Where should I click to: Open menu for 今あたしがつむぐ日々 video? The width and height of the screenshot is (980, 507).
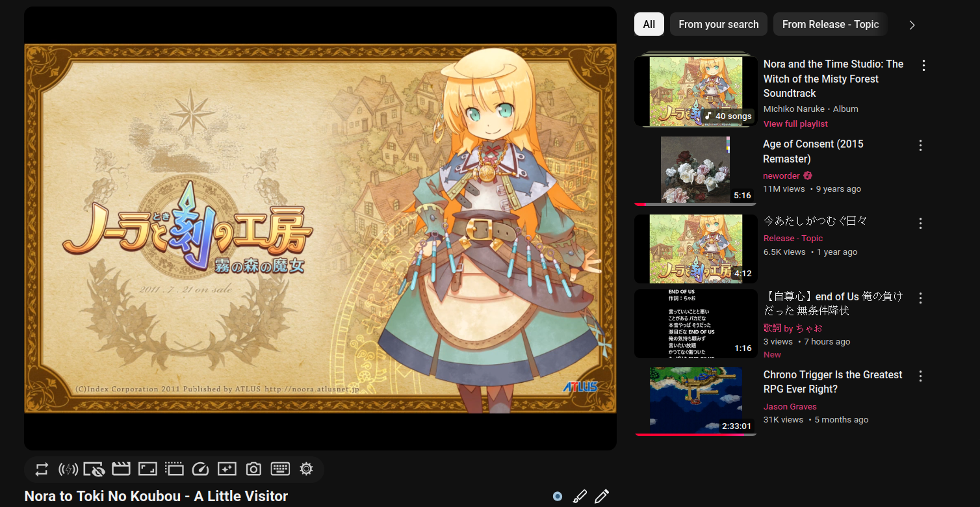click(920, 223)
